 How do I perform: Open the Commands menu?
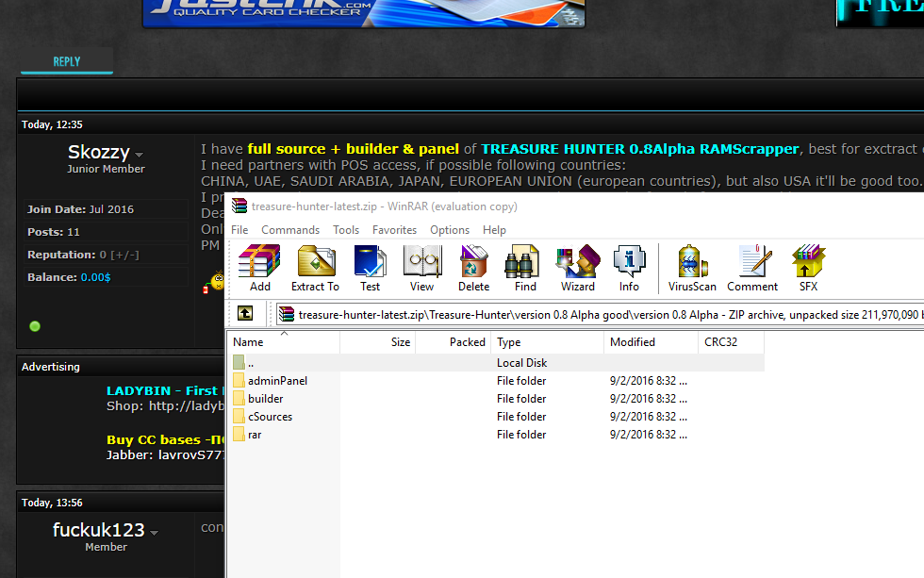click(290, 230)
